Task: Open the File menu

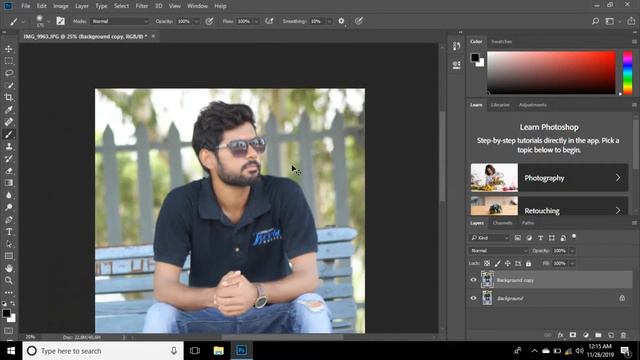Action: pyautogui.click(x=25, y=6)
